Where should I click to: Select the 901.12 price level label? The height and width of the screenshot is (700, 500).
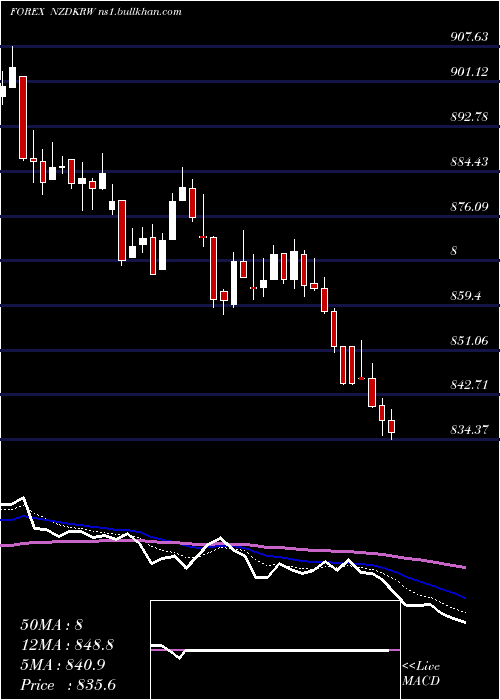[x=469, y=71]
